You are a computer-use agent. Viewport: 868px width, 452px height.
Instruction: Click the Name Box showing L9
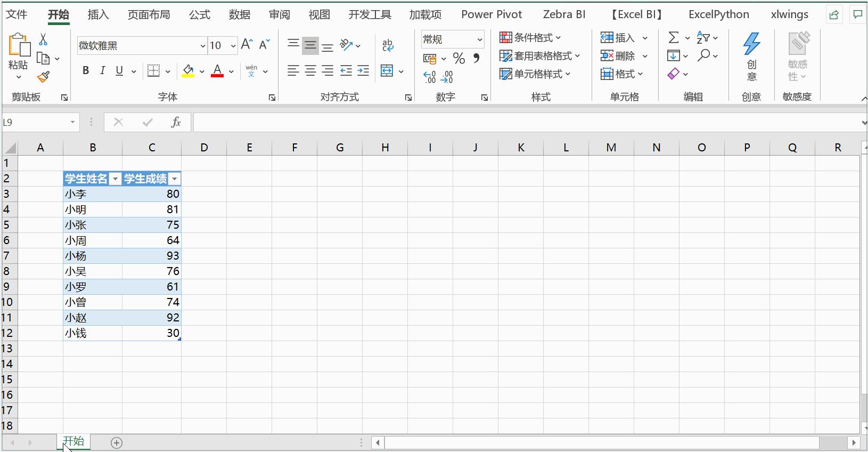pos(35,123)
